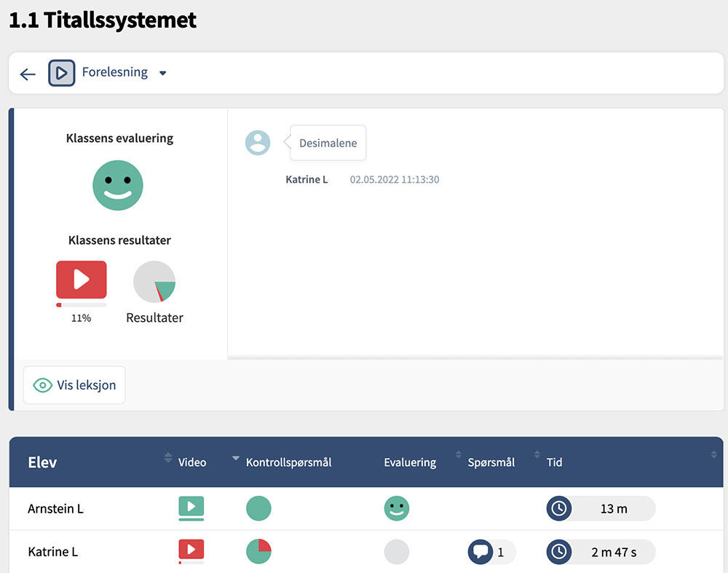Sort table by Video column
Screen dimensions: 728x573
(192, 462)
